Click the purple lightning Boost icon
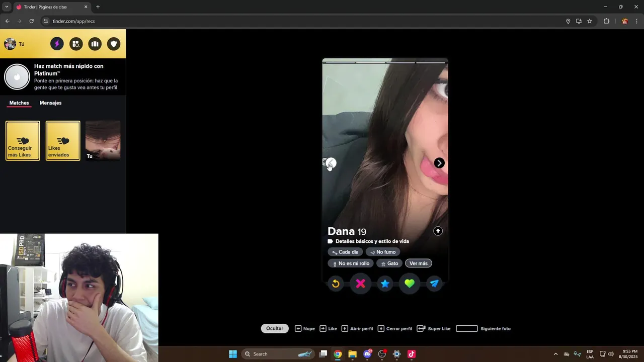 pos(57,44)
